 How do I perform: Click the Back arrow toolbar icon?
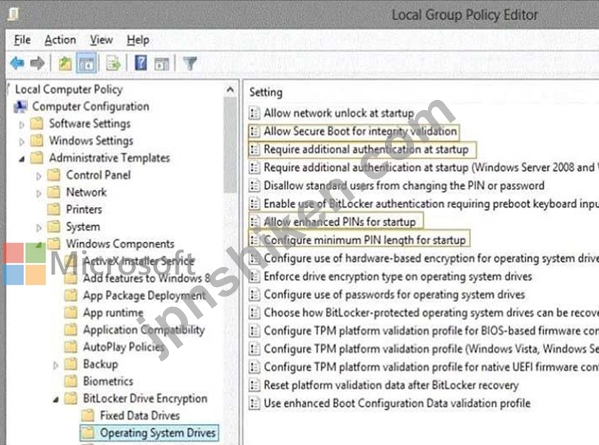pos(18,63)
